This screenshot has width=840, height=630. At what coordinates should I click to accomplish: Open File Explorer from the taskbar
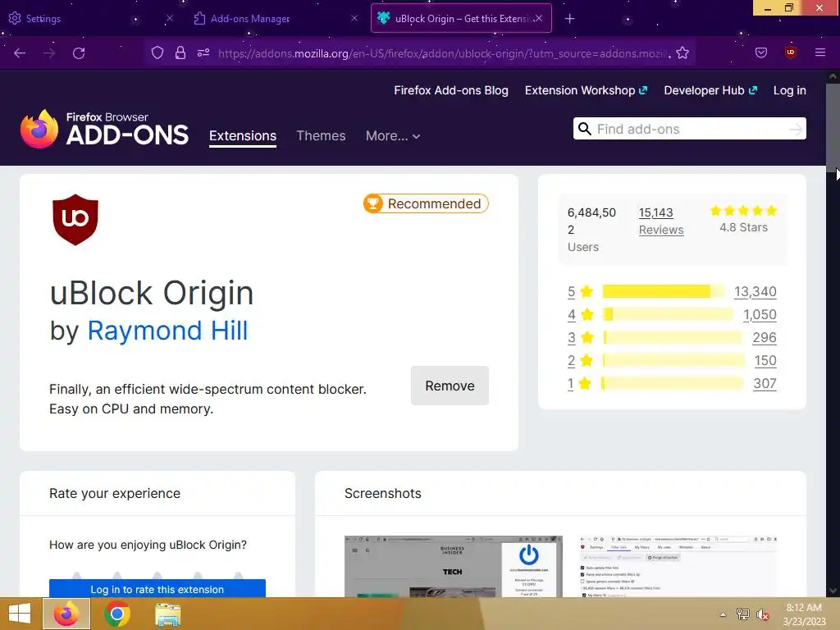[167, 614]
